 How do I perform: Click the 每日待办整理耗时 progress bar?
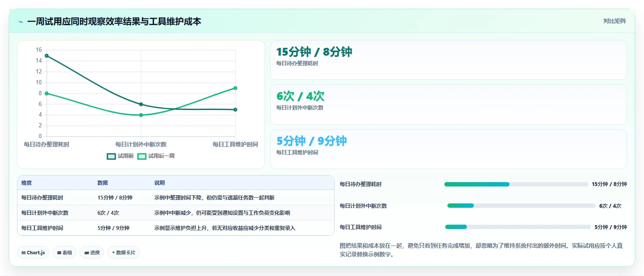[516, 184]
